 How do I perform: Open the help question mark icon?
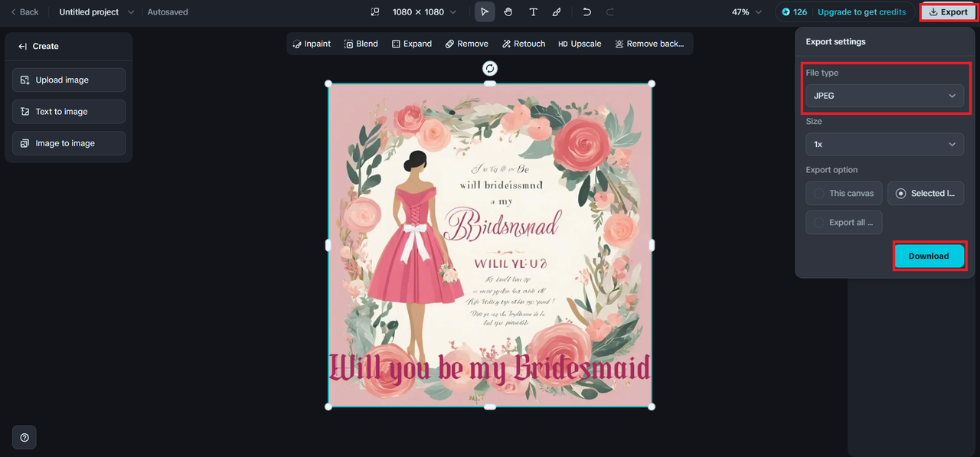[24, 437]
